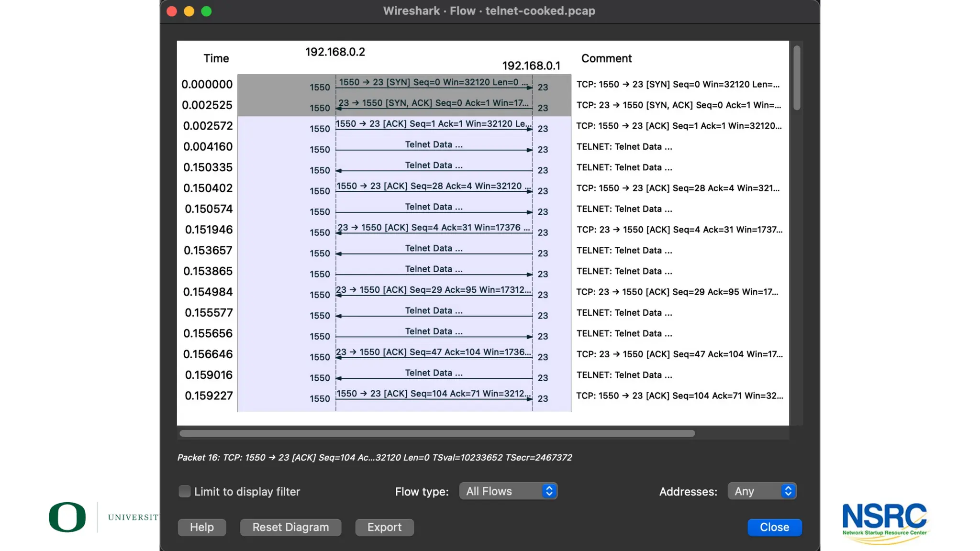Click the yellow minimize window button
The width and height of the screenshot is (980, 551).
pyautogui.click(x=189, y=11)
